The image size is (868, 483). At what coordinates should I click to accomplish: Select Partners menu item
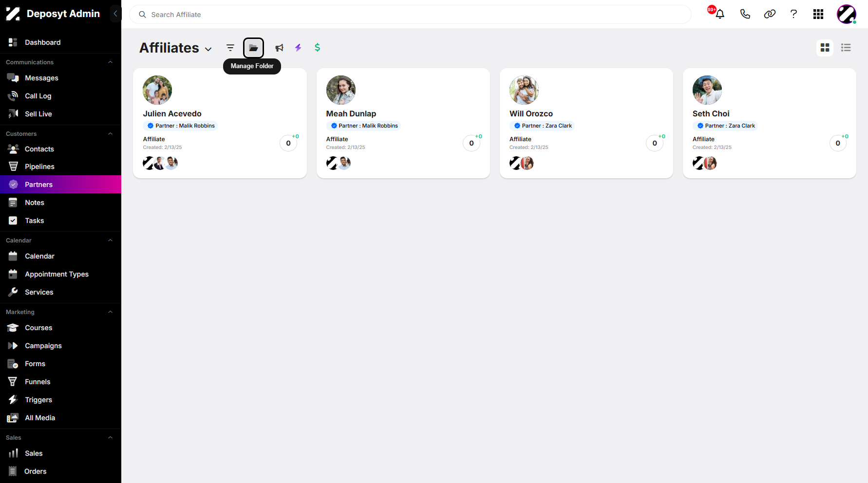pos(60,185)
